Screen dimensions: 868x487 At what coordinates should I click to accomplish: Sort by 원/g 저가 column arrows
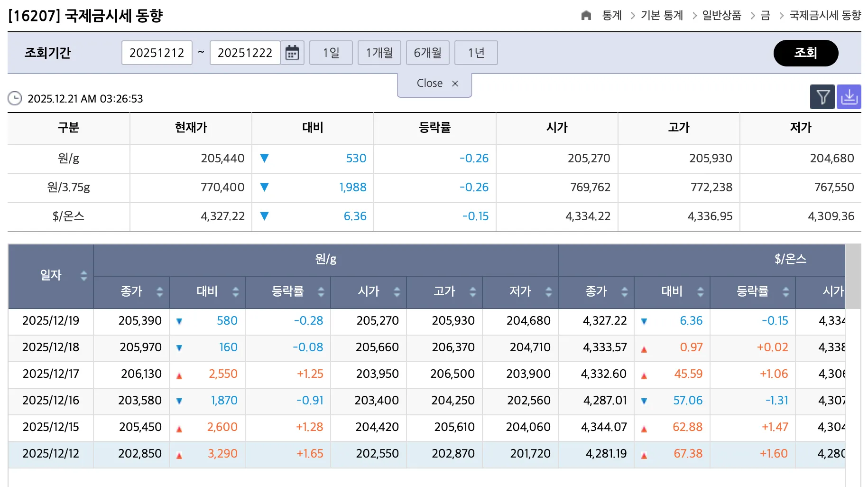coord(549,291)
